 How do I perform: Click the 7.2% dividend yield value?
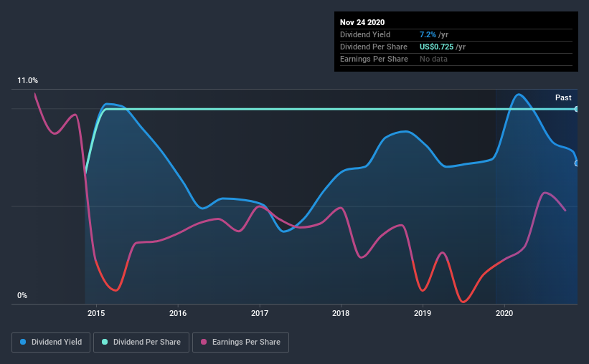[x=428, y=34]
